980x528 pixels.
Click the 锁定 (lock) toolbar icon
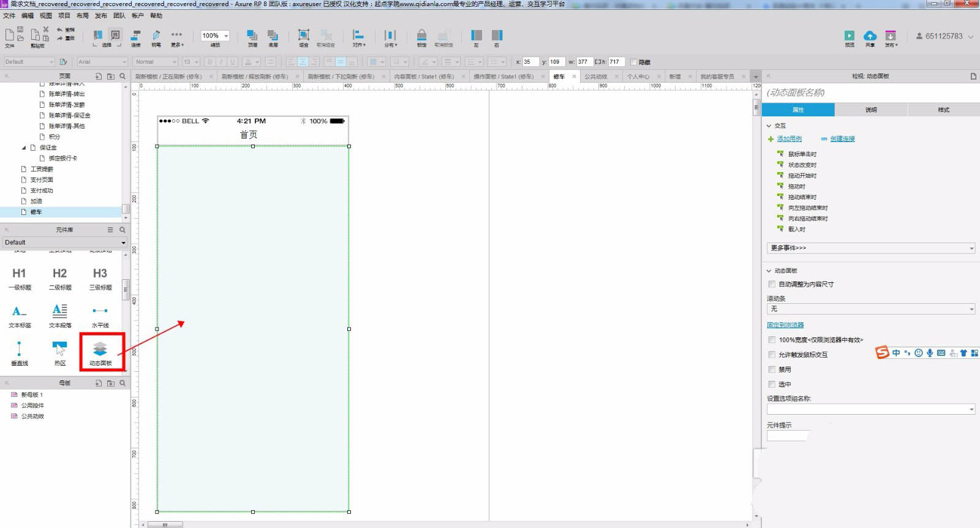click(421, 36)
